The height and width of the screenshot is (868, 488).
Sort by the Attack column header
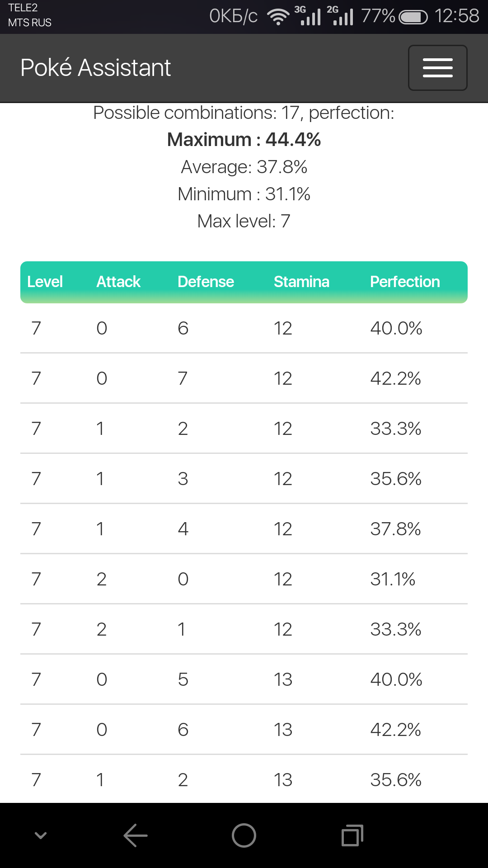pos(118,282)
